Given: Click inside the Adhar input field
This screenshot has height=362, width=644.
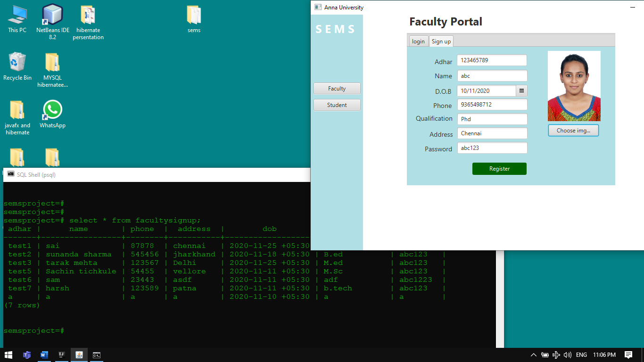Looking at the screenshot, I should click(492, 60).
